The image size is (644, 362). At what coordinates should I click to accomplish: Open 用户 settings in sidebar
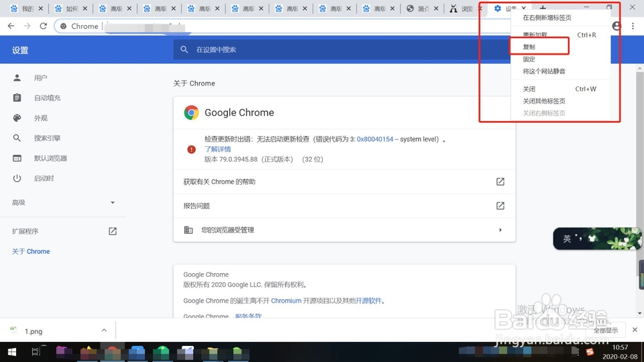click(x=41, y=78)
